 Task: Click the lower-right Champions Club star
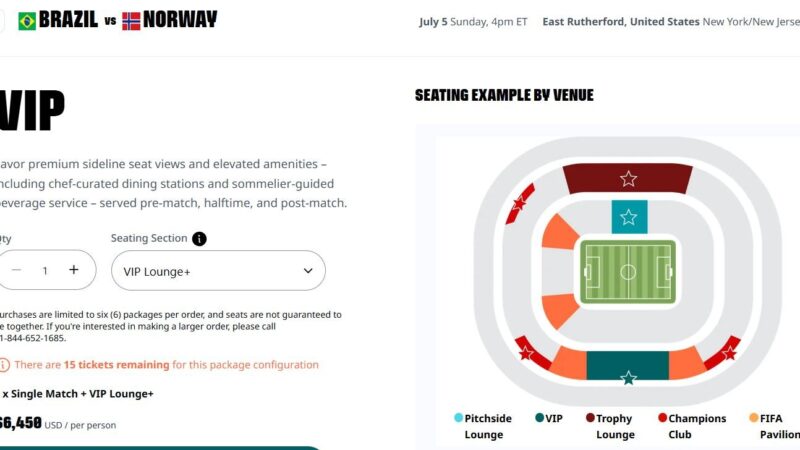(x=729, y=353)
